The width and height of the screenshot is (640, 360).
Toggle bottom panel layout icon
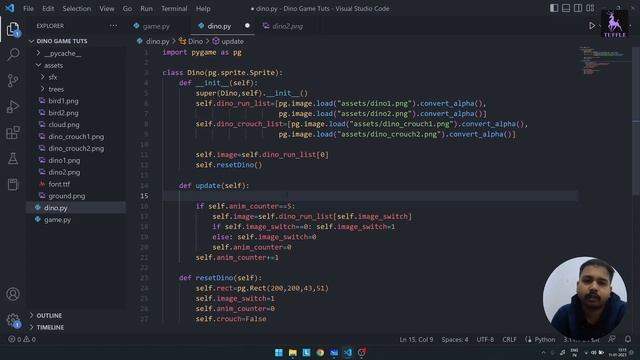[x=566, y=8]
